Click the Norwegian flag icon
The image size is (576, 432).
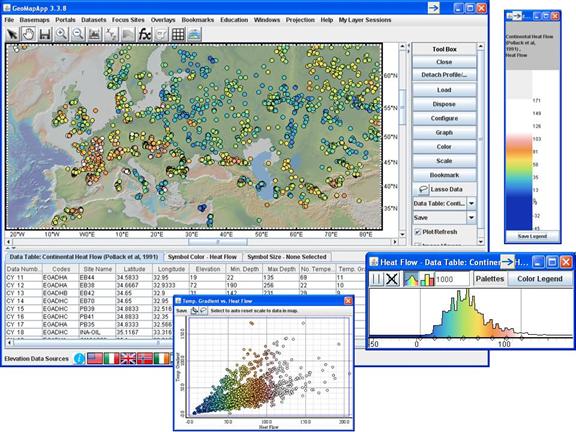(x=144, y=359)
